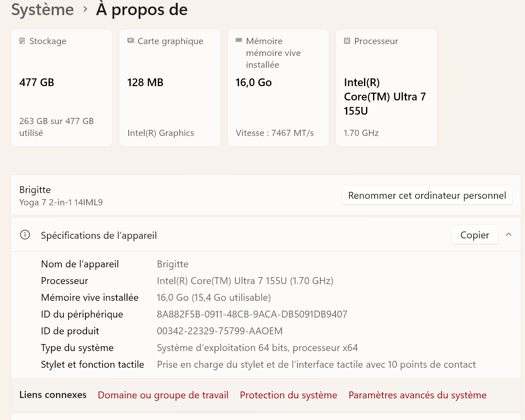Collapse the Spécifications de l'appareil section
525x420 pixels.
508,235
